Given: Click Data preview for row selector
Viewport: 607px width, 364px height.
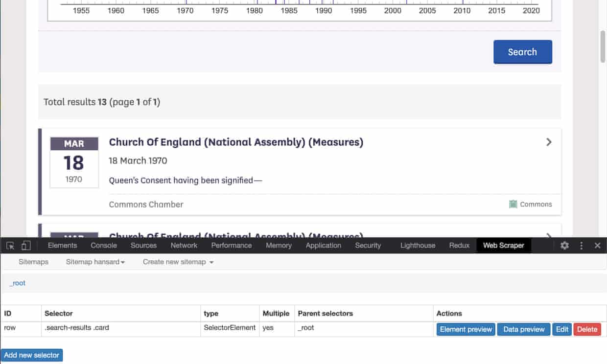Looking at the screenshot, I should tap(524, 329).
